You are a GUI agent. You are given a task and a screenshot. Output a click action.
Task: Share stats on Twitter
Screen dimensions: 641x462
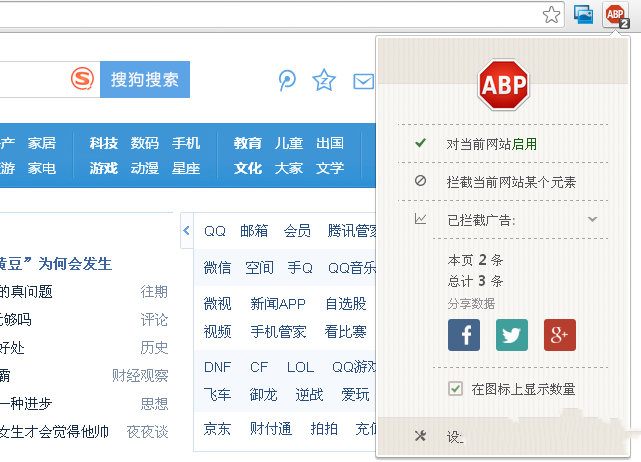tap(512, 335)
